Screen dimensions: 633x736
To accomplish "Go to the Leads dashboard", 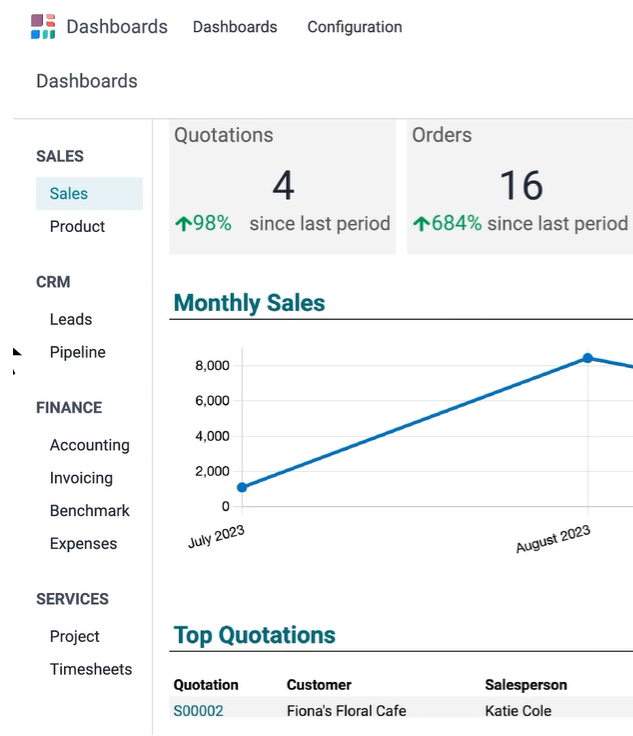I will (71, 320).
